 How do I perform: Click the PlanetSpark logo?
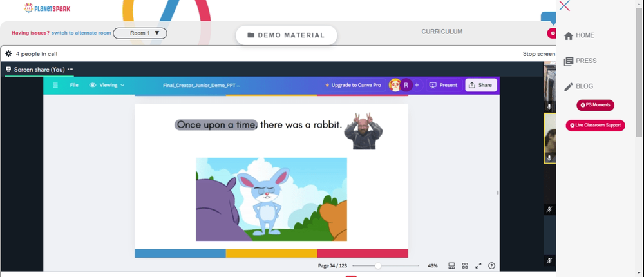tap(47, 8)
